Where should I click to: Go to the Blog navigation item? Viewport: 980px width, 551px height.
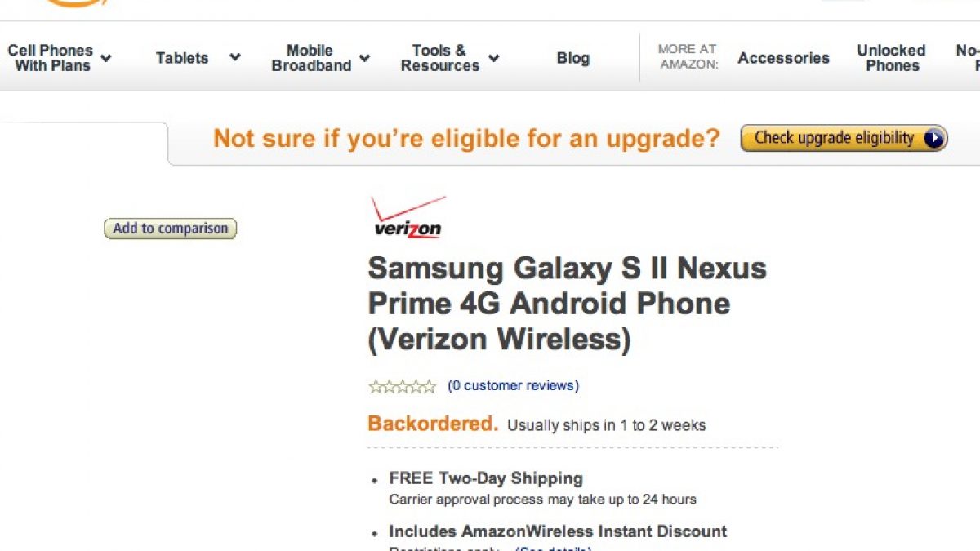[572, 58]
